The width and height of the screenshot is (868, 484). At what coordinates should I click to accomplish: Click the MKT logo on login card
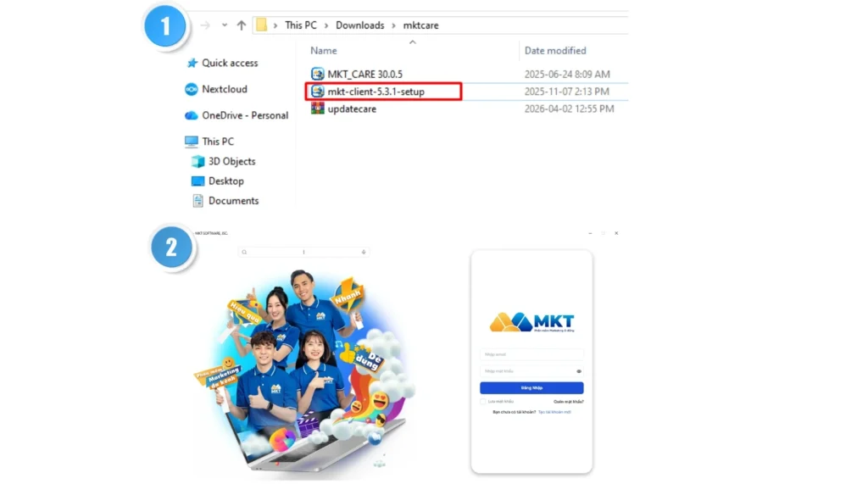(532, 322)
